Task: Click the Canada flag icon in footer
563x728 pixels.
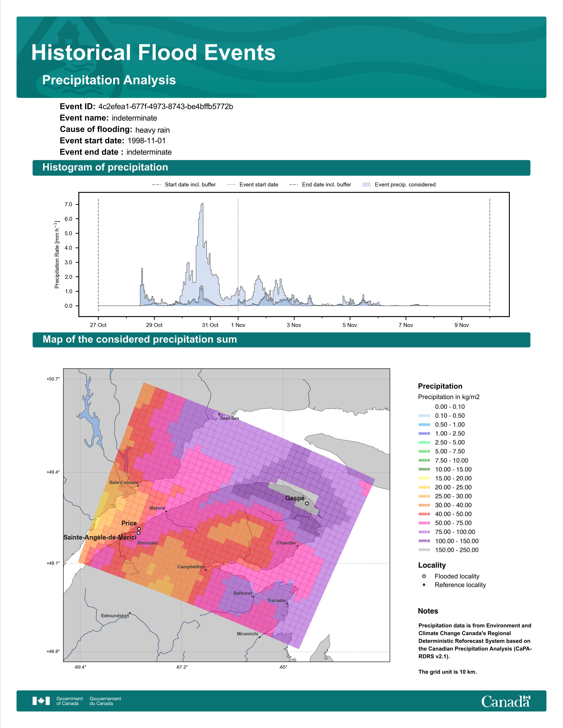Action: 41,701
